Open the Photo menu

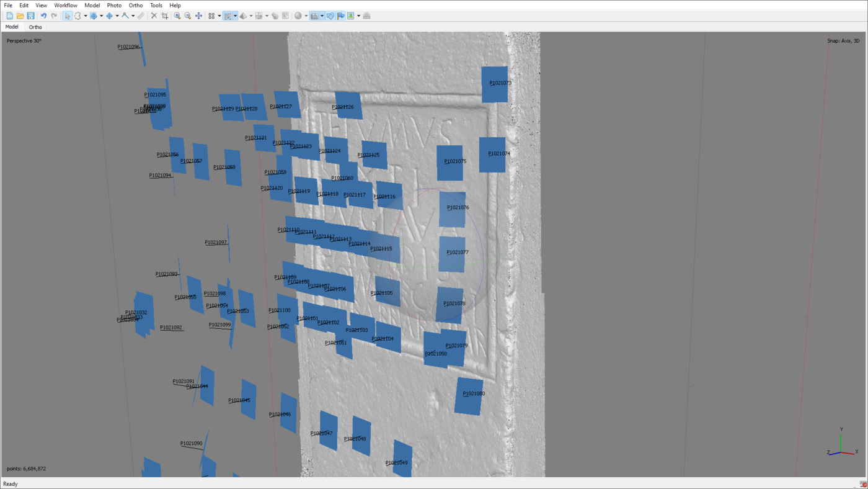(114, 5)
